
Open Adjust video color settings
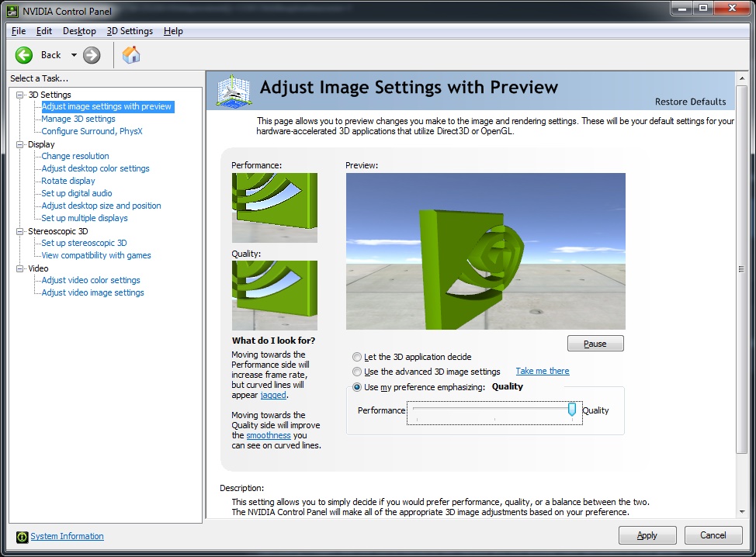(91, 280)
